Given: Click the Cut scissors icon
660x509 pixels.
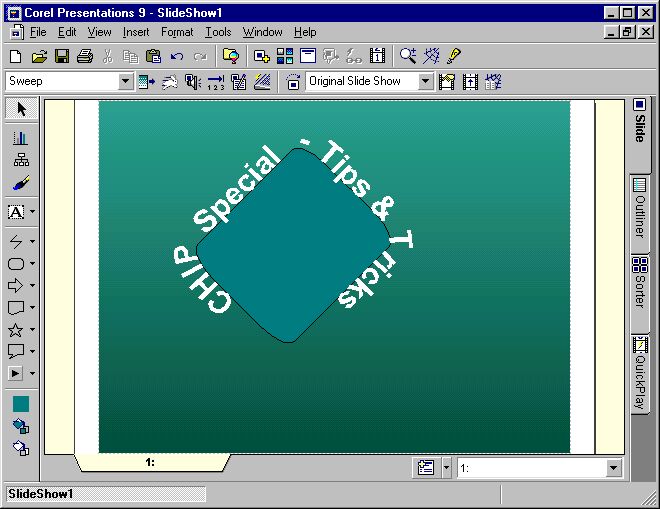Looking at the screenshot, I should 108,56.
